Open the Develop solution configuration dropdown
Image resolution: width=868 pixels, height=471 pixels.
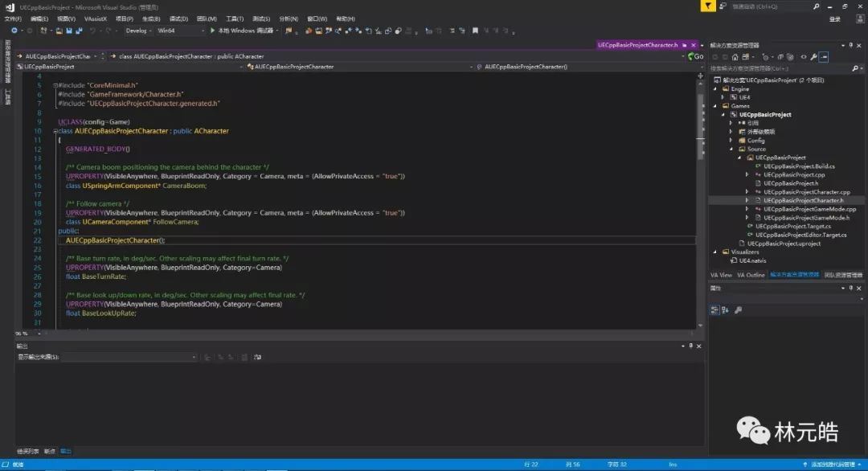(x=139, y=31)
